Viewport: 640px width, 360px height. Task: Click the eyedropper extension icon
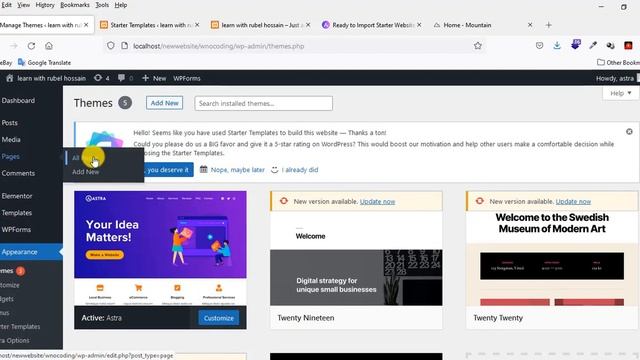[x=593, y=46]
